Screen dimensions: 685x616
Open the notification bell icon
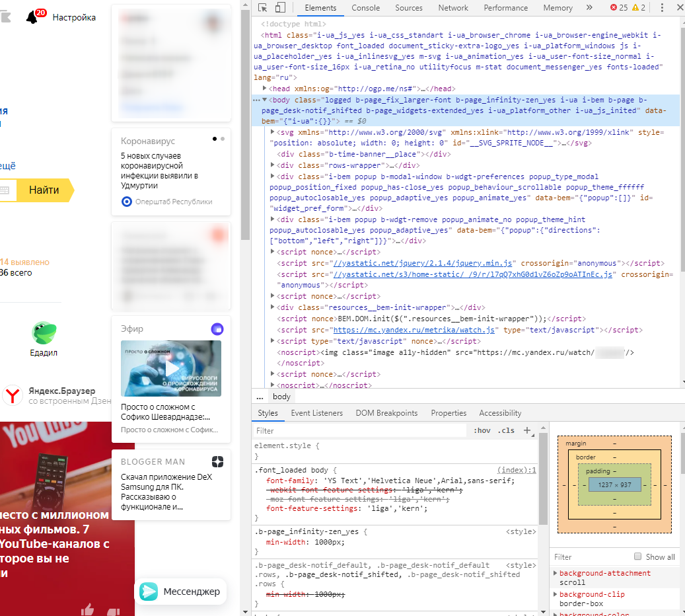33,17
